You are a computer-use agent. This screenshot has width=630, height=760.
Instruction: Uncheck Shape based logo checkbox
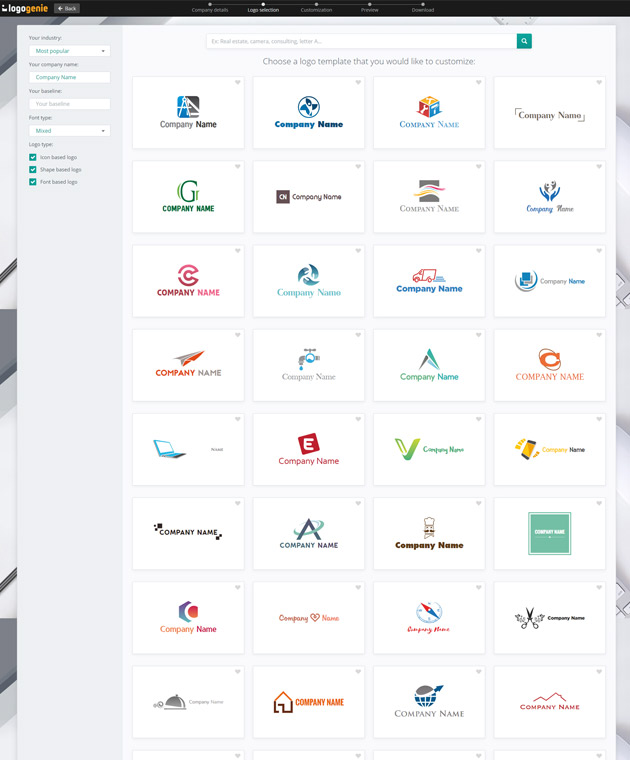coord(33,170)
